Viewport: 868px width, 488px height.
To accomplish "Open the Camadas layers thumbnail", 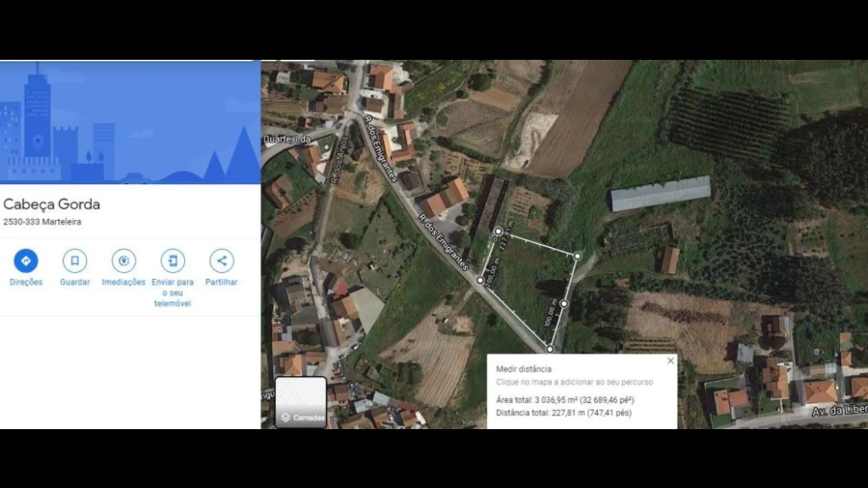I will point(301,402).
